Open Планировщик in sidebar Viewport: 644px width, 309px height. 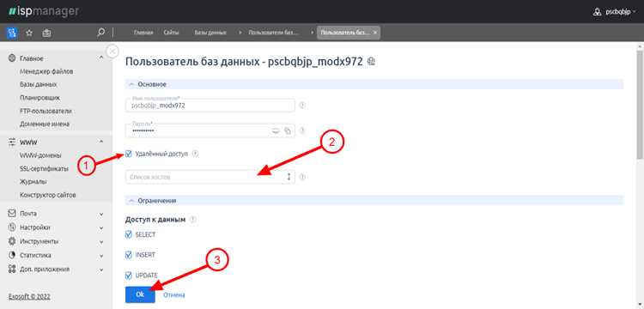click(39, 98)
